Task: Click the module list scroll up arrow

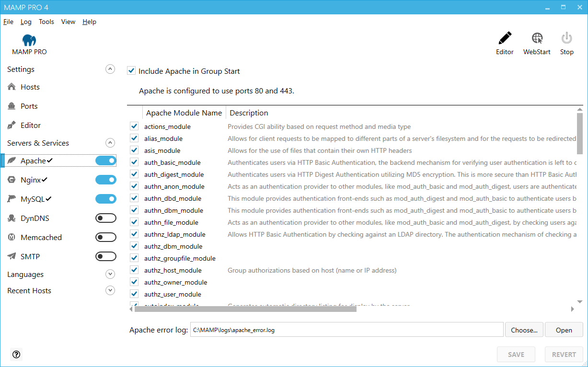Action: (x=580, y=109)
